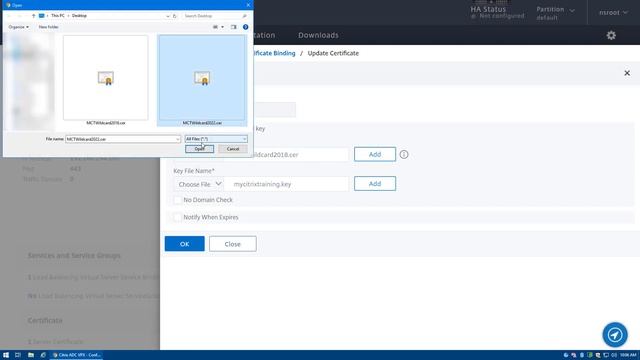The height and width of the screenshot is (360, 640).
Task: Open Key File Choose File dropdown
Action: (199, 184)
